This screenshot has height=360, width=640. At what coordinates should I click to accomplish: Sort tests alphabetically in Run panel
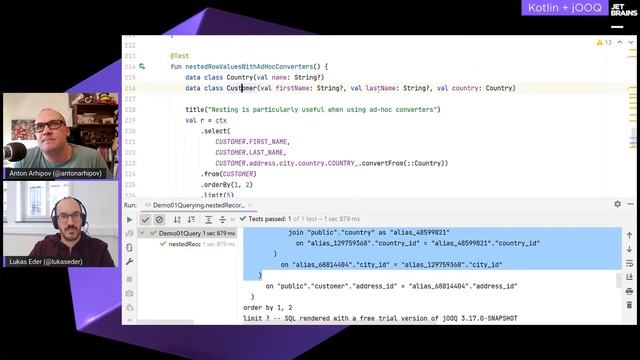(x=177, y=220)
